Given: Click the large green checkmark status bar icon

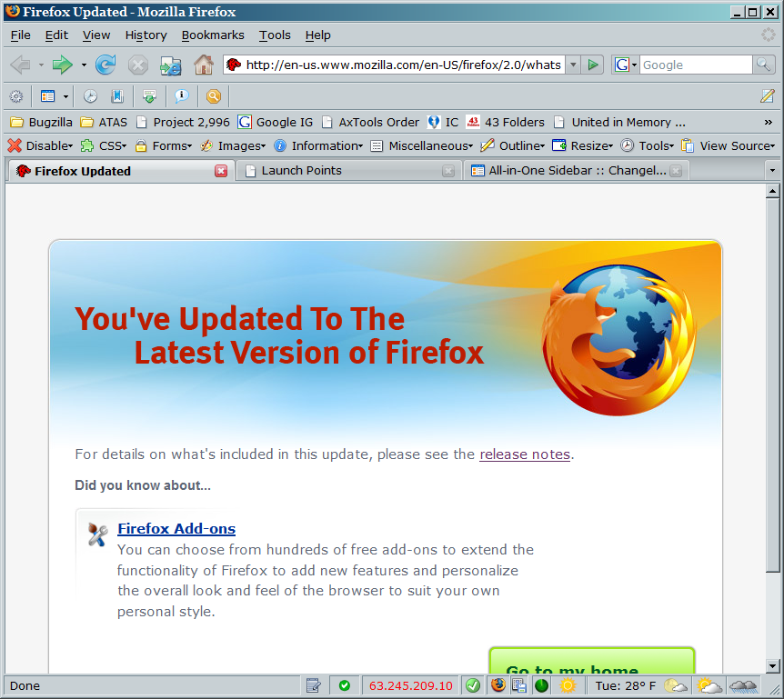Looking at the screenshot, I should tap(473, 685).
